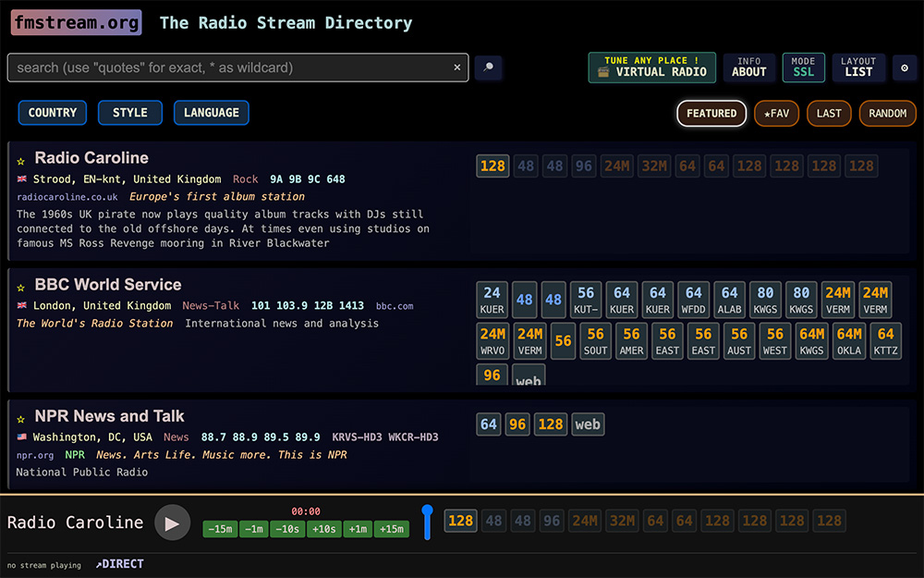Open the INFO ABOUT page
Image resolution: width=924 pixels, height=578 pixels.
749,68
